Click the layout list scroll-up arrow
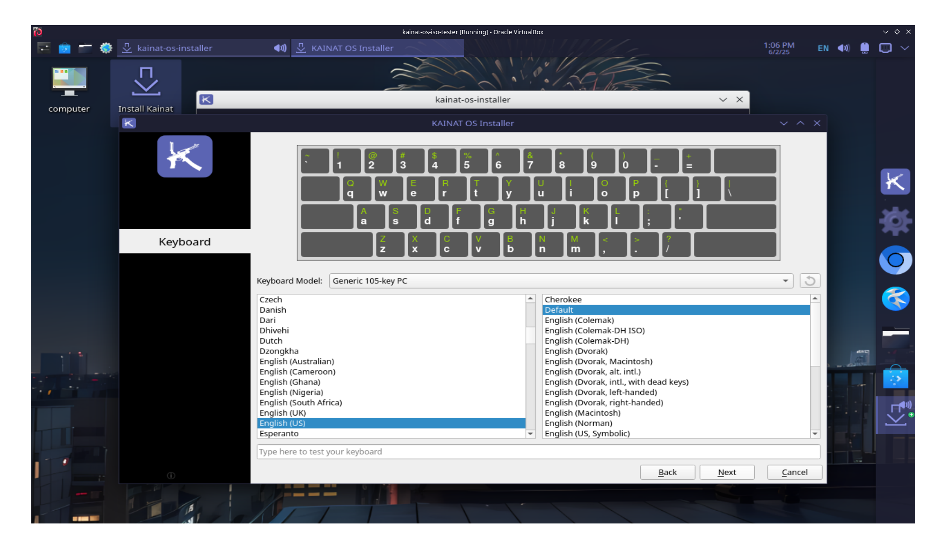The width and height of the screenshot is (946, 560). 531,299
